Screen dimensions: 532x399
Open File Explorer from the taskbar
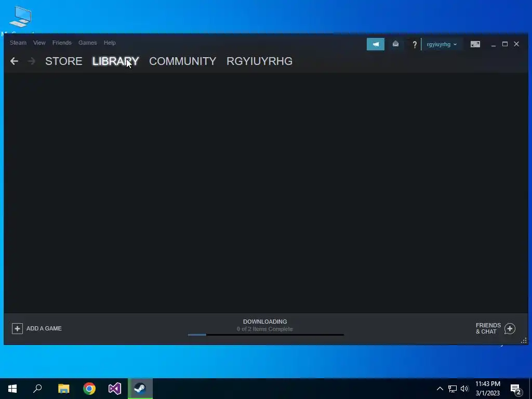(x=63, y=389)
